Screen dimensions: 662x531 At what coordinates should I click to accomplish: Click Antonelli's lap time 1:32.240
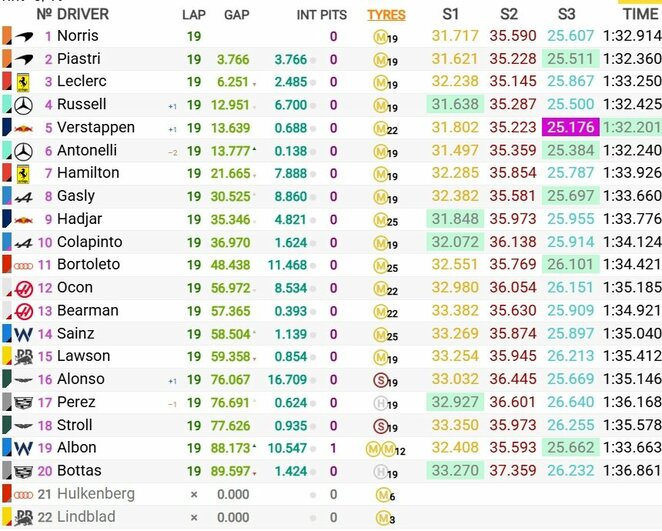coord(632,151)
